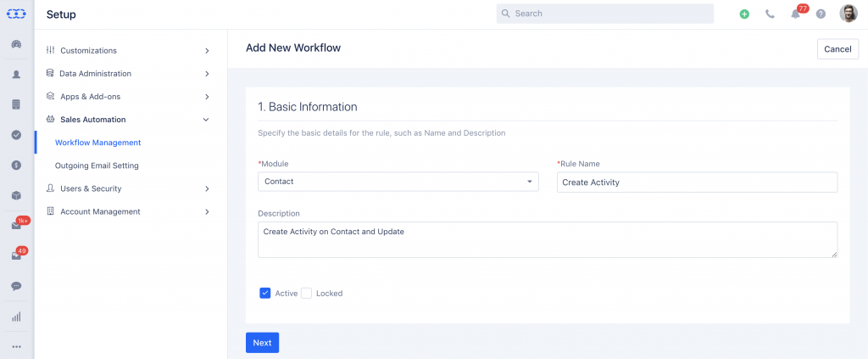Expand the Users & Security section
This screenshot has width=868, height=359.
(x=128, y=188)
